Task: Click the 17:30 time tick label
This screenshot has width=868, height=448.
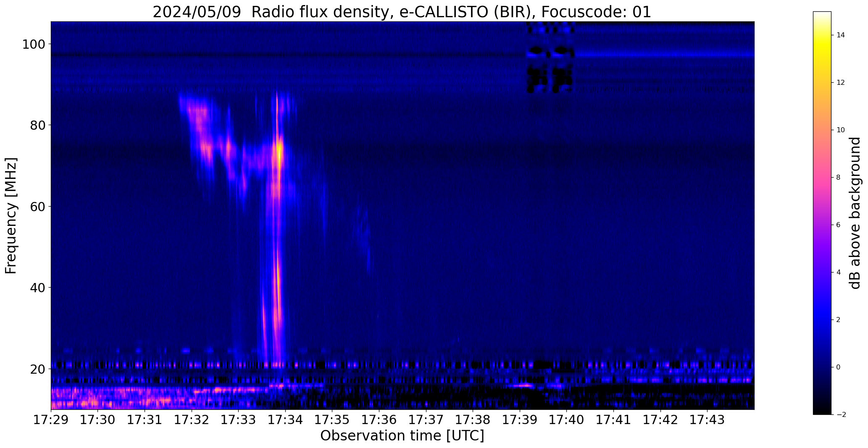Action: (x=98, y=419)
